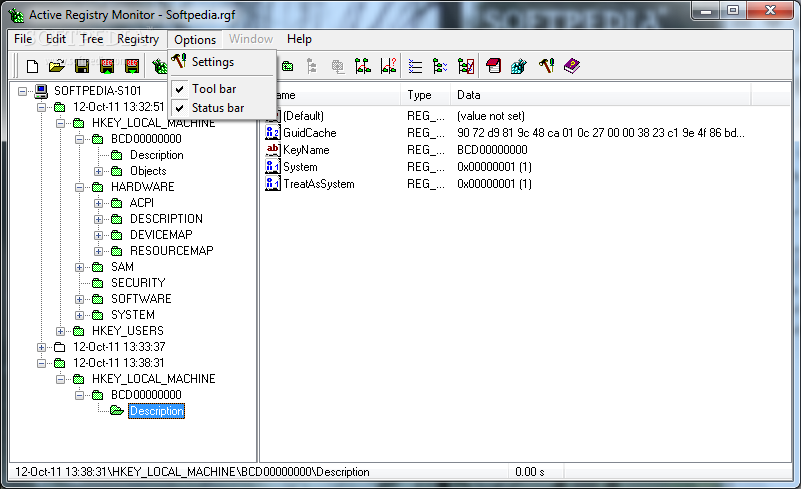
Task: Click the purple help book toolbar icon
Action: (572, 66)
